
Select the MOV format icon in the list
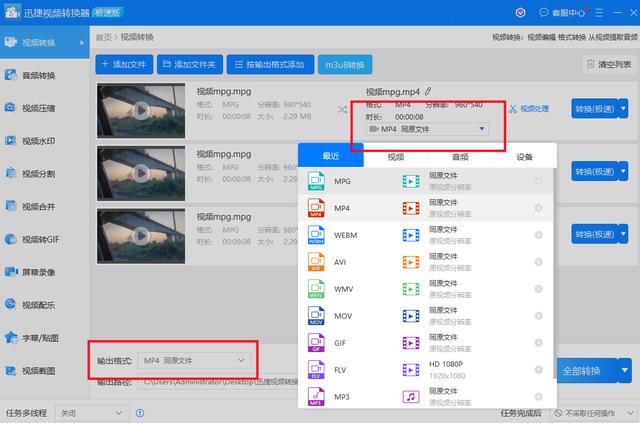316,316
